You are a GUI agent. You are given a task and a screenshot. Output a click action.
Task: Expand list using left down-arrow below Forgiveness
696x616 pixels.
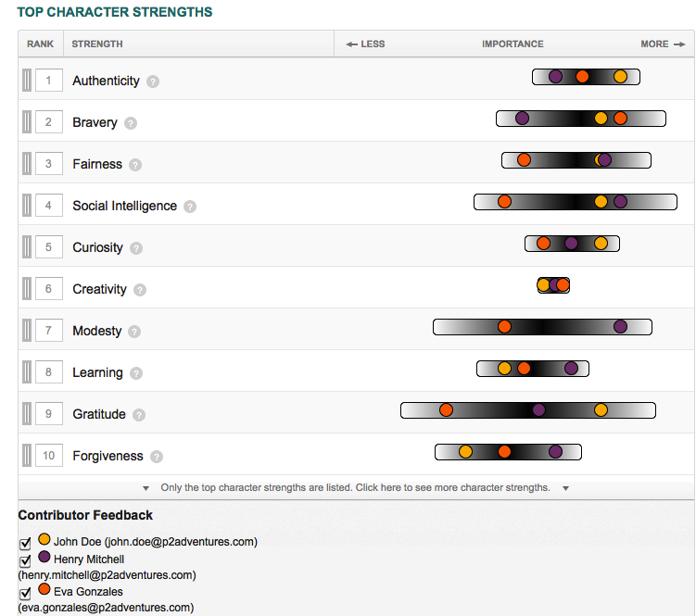[x=146, y=488]
